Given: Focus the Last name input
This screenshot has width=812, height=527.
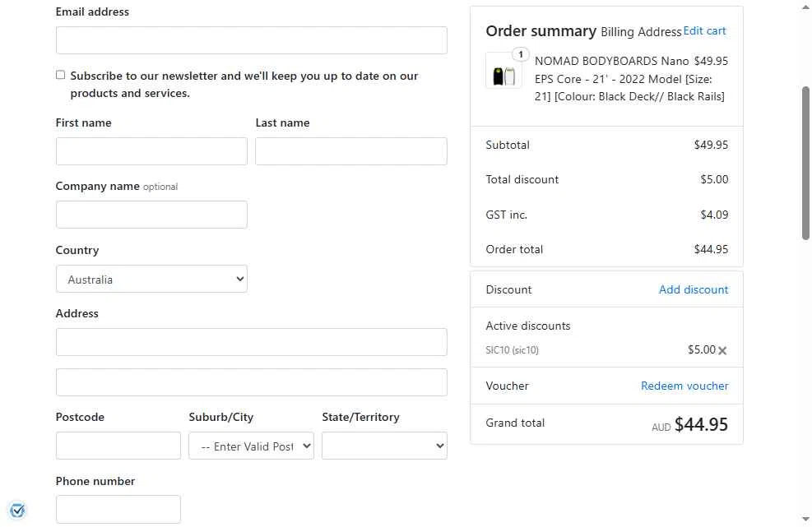Looking at the screenshot, I should (351, 151).
